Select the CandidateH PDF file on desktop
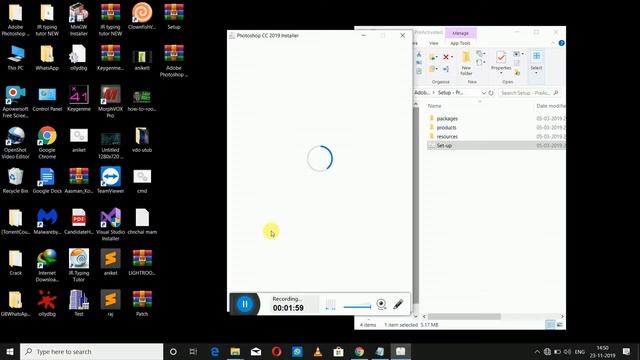Viewport: 640px width, 360px height. tap(79, 221)
